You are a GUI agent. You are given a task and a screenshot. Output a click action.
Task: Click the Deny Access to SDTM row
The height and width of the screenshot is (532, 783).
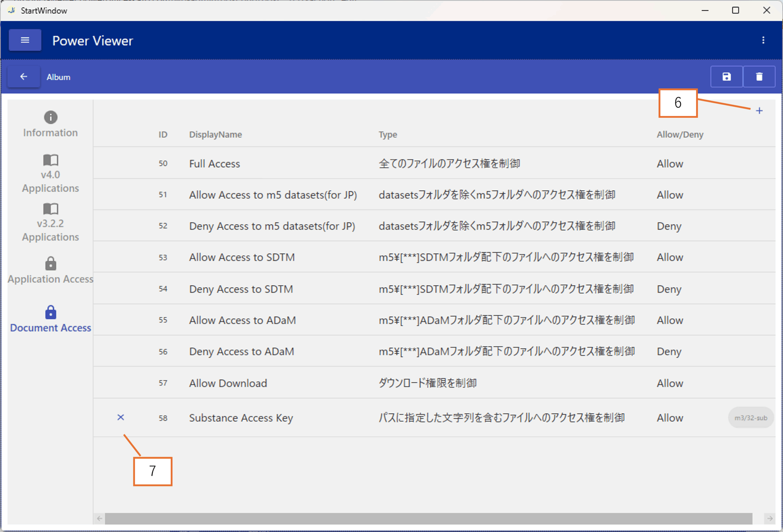[x=241, y=289]
